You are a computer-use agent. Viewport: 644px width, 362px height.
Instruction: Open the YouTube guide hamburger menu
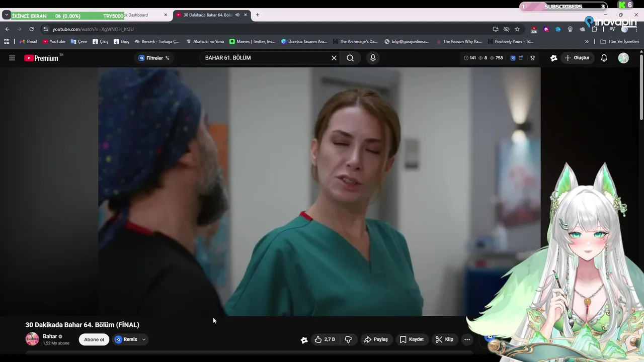point(12,58)
